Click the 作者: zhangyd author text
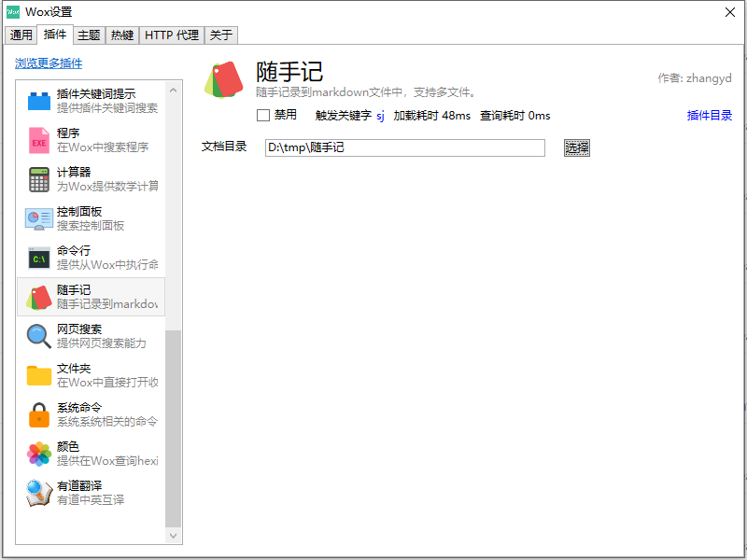The height and width of the screenshot is (560, 747). pos(695,78)
